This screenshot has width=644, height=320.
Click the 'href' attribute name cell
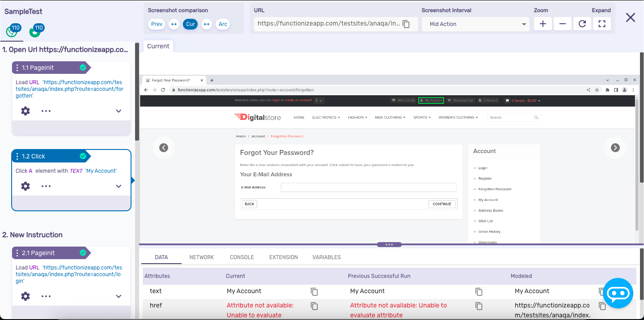tap(156, 305)
